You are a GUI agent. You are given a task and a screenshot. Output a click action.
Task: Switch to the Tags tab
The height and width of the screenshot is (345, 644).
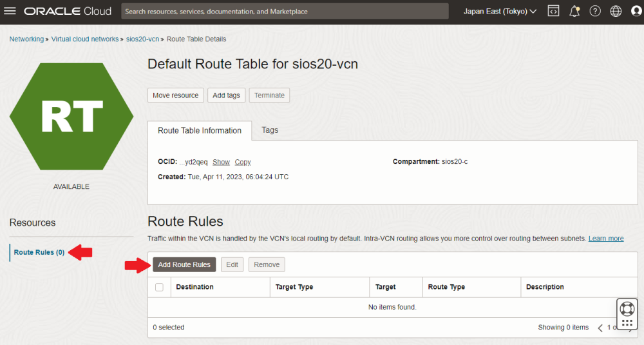coord(270,130)
